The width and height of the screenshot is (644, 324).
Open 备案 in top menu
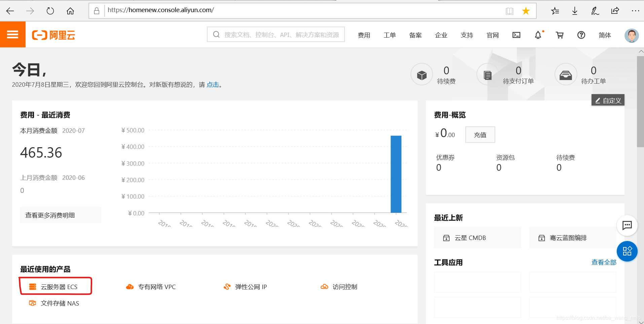tap(415, 35)
